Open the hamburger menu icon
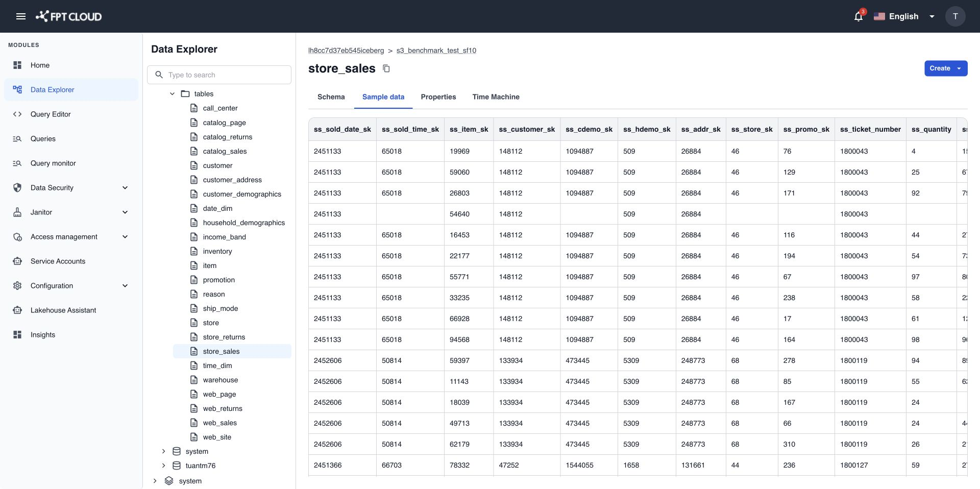The width and height of the screenshot is (980, 489). click(21, 16)
